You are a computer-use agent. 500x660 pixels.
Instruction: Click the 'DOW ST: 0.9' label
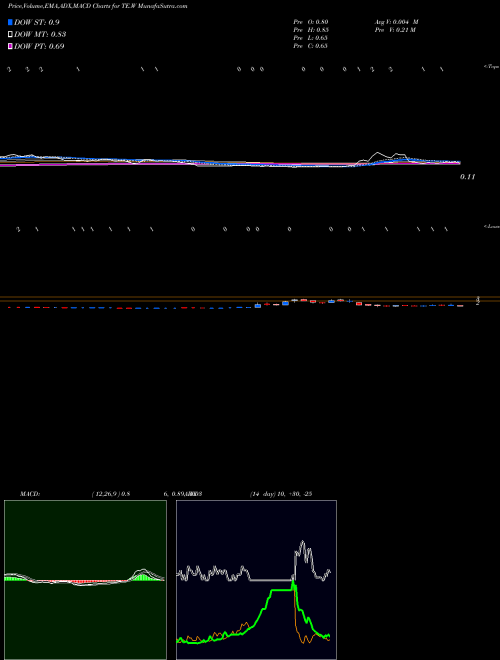click(x=37, y=22)
